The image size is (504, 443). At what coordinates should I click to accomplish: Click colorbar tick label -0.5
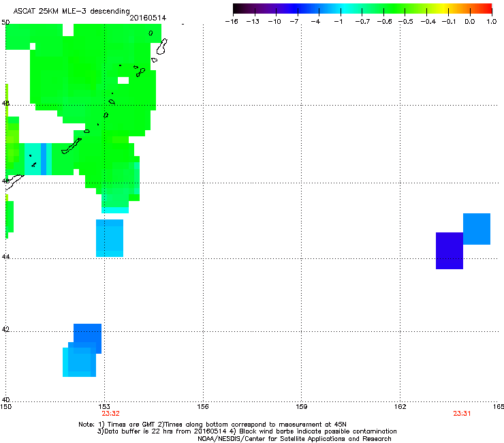click(406, 22)
